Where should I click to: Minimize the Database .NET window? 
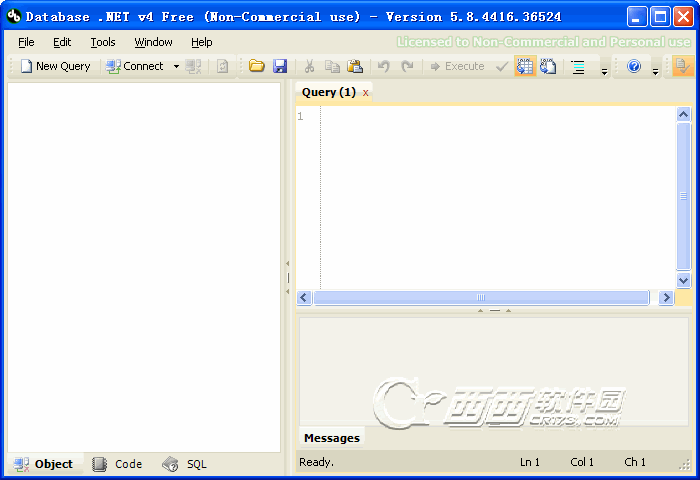(x=636, y=17)
